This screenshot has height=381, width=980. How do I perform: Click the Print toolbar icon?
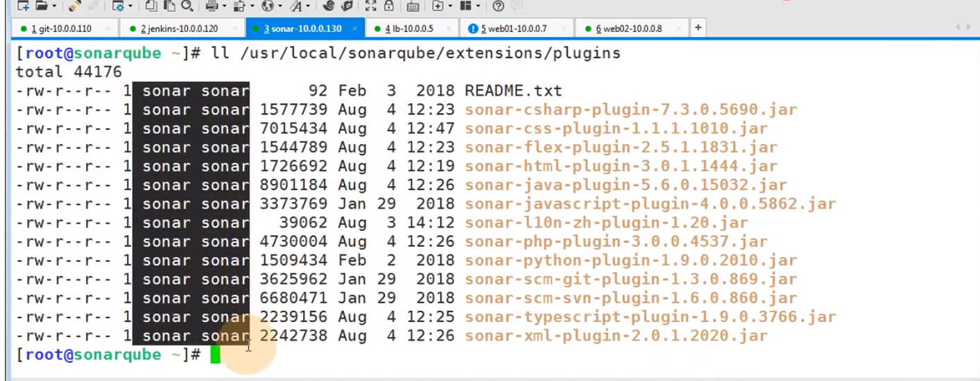tap(212, 6)
